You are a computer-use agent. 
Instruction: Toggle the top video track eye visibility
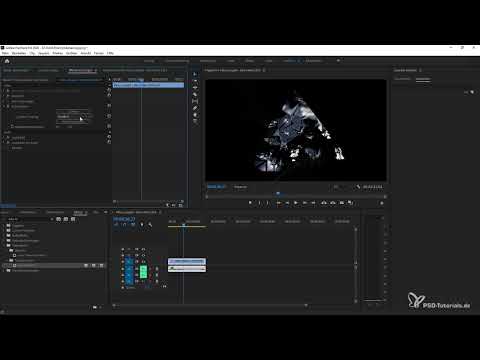143,249
